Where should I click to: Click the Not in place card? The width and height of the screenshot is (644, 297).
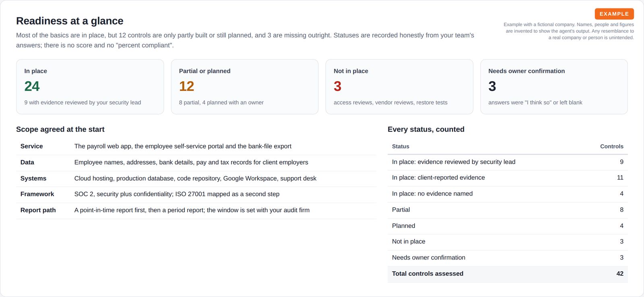pyautogui.click(x=399, y=87)
